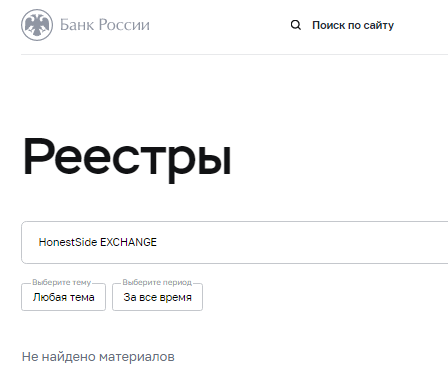Click the word "Банк" beside the emblem
This screenshot has height=375, width=448.
tap(78, 25)
